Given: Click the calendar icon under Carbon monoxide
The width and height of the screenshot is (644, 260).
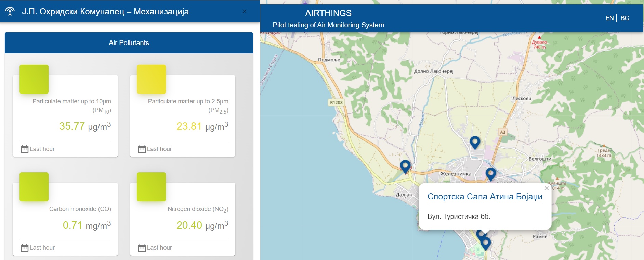Looking at the screenshot, I should point(24,248).
